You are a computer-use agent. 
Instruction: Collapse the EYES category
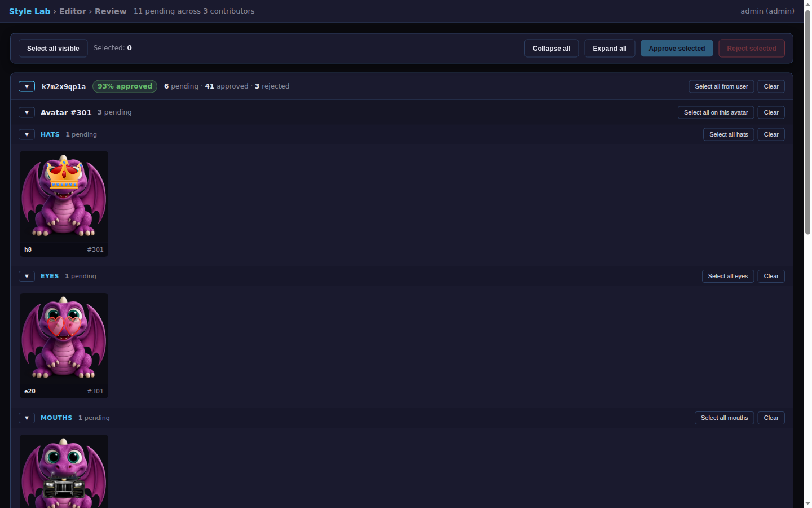click(27, 276)
